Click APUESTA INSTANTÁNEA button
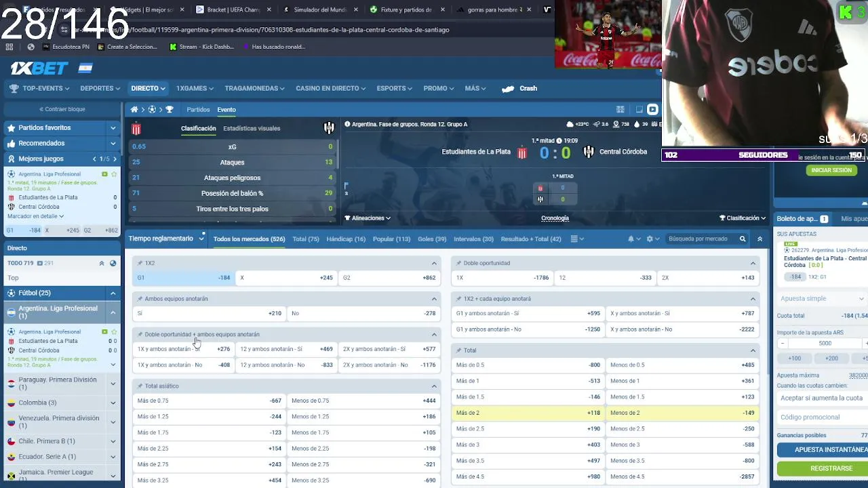 [x=823, y=450]
